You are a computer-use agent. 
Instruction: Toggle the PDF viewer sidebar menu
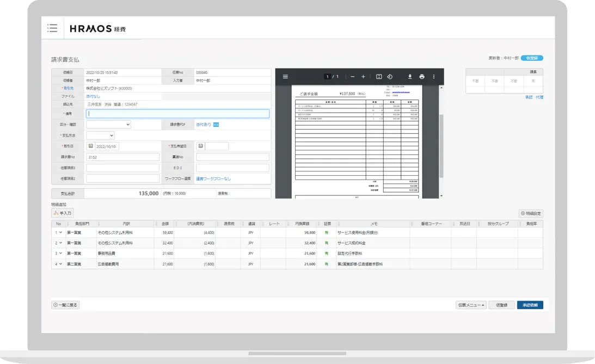285,77
